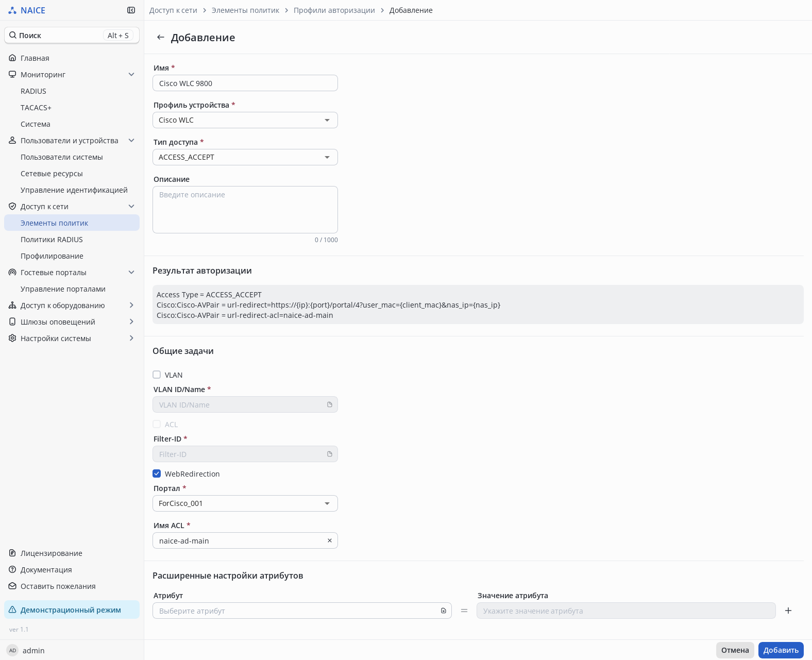The height and width of the screenshot is (660, 812).
Task: Click the NAICE logo icon
Action: coord(12,10)
